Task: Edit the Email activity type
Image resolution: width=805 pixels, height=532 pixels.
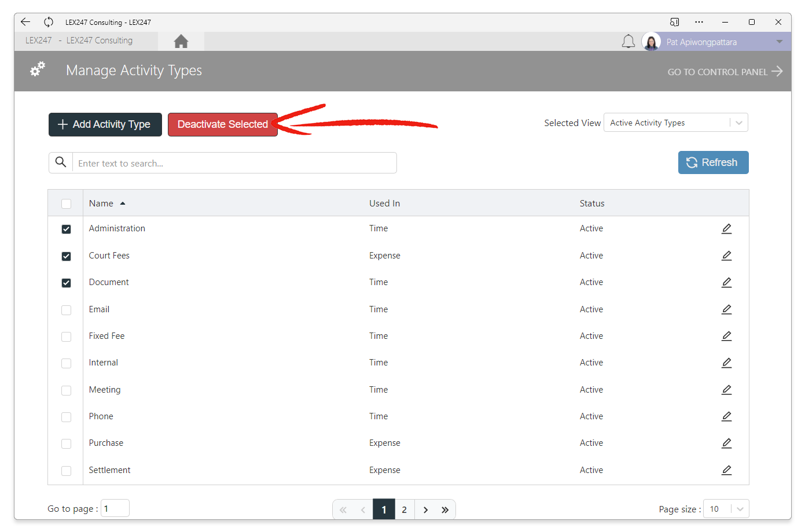Action: (727, 309)
